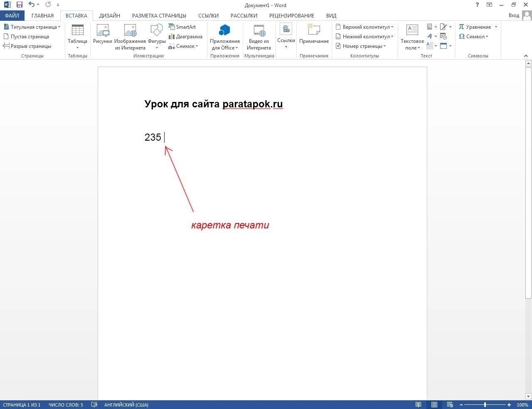Image resolution: width=532 pixels, height=409 pixels.
Task: Insert a chart with Диаграмма
Action: tap(185, 37)
